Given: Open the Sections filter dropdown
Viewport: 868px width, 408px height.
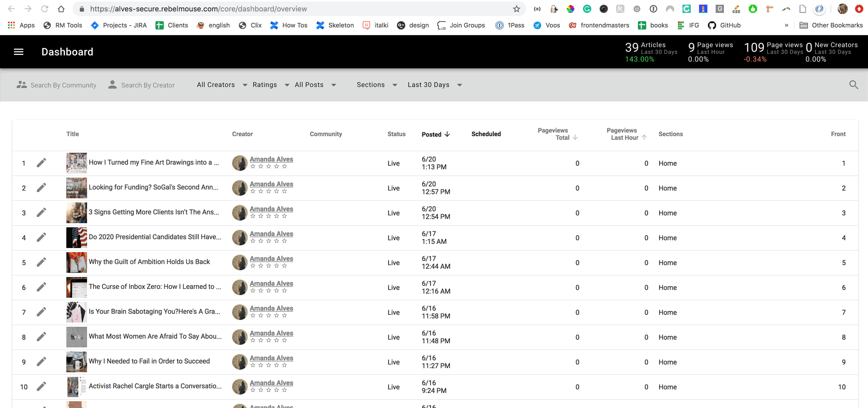Looking at the screenshot, I should [377, 85].
